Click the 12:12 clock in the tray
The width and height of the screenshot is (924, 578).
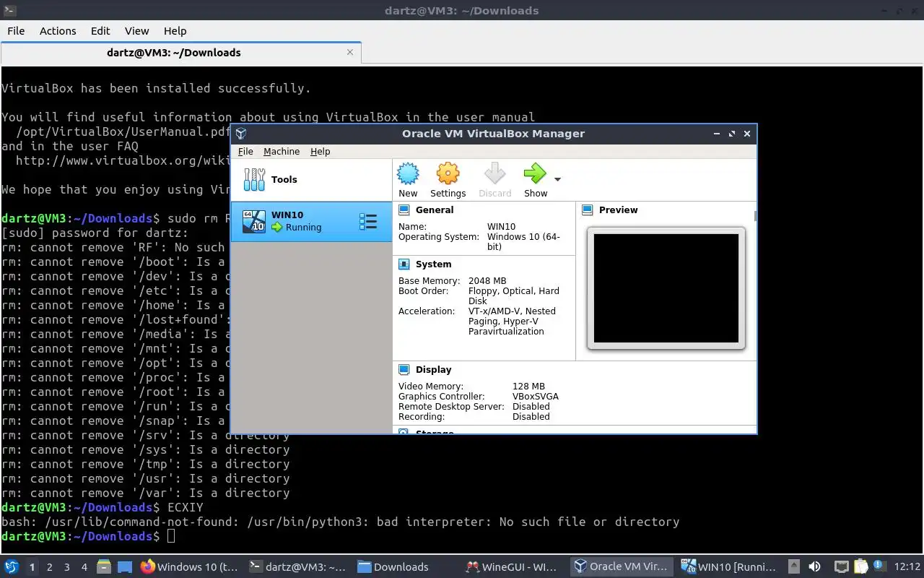pos(907,567)
